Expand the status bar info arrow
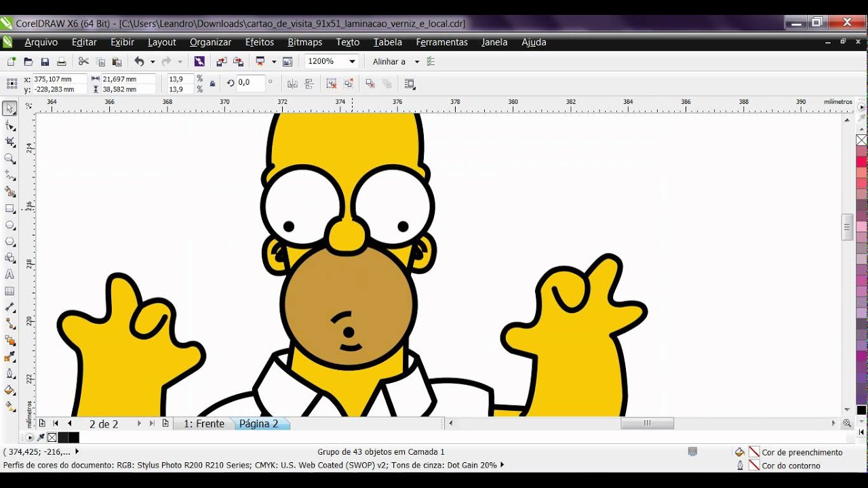 click(77, 451)
